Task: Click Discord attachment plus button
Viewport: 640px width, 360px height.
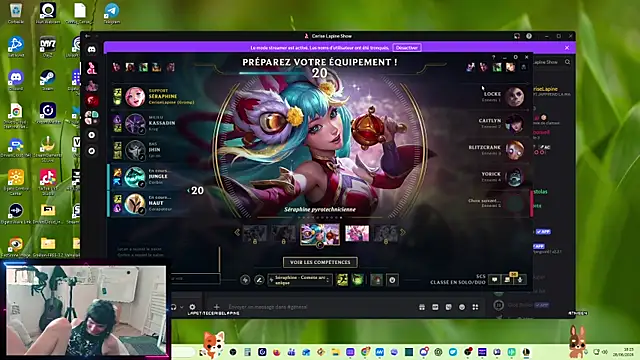Action: [x=216, y=307]
